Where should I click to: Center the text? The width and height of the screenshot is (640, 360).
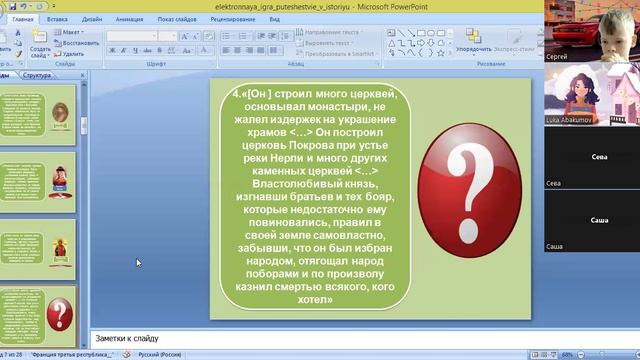coord(237,50)
